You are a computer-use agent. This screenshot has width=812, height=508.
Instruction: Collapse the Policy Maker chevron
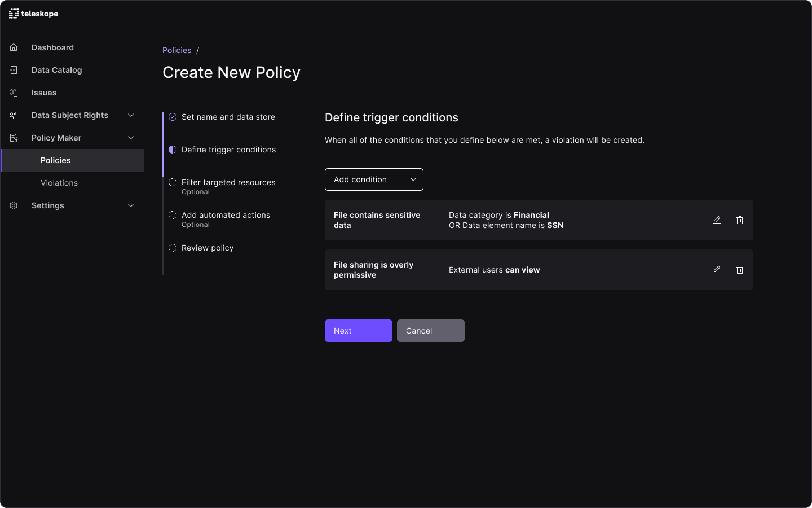[x=131, y=138]
